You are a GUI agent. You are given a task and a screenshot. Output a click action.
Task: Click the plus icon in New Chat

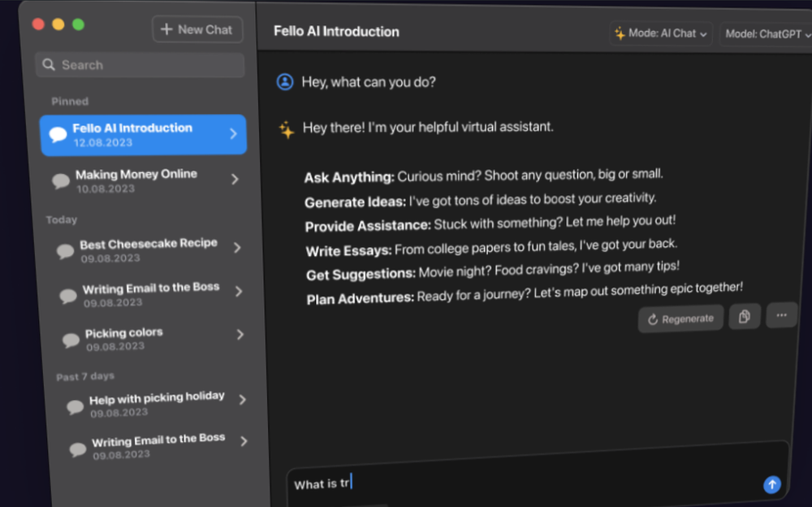pos(164,29)
